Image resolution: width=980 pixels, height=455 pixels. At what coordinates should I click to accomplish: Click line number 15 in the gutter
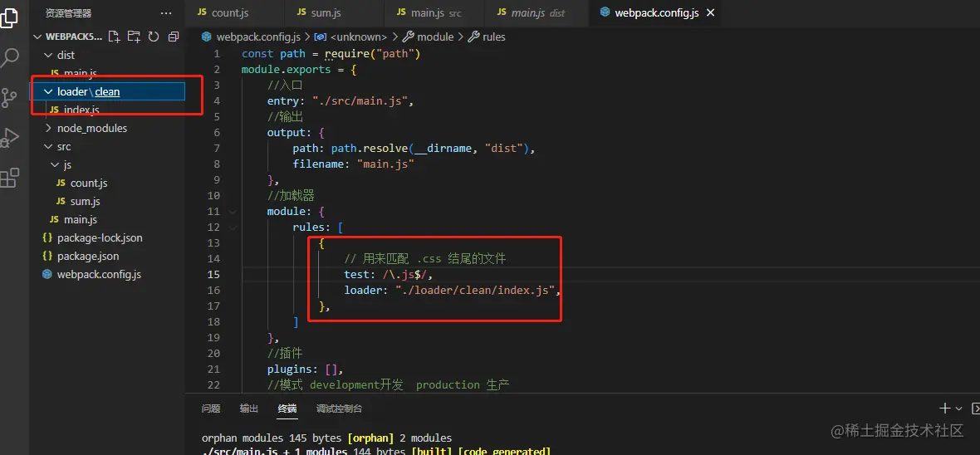213,274
